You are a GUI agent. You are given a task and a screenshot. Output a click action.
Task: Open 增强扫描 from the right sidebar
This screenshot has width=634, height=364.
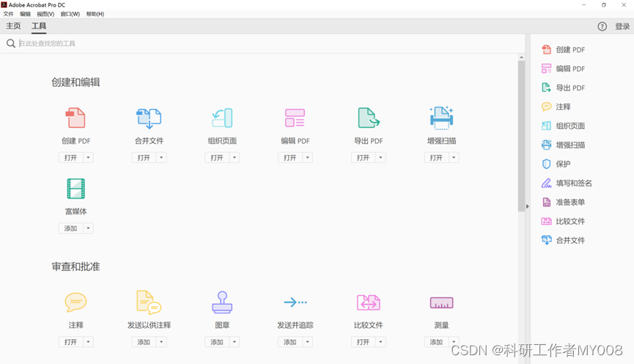pos(563,144)
